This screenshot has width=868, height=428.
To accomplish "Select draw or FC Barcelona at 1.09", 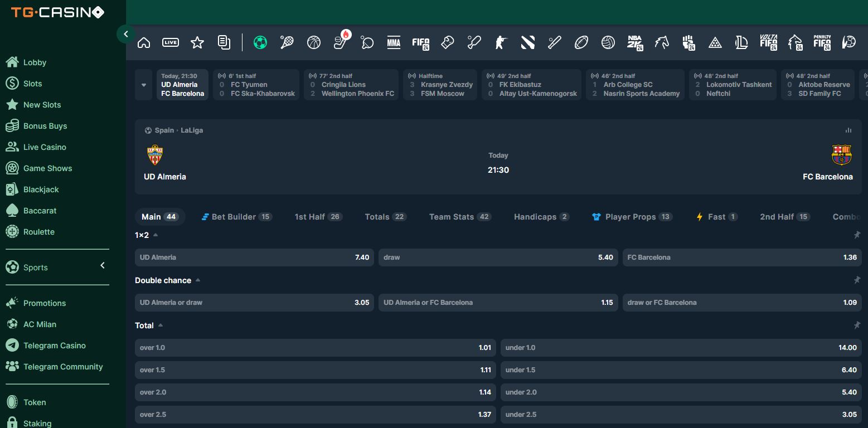I will tap(742, 303).
